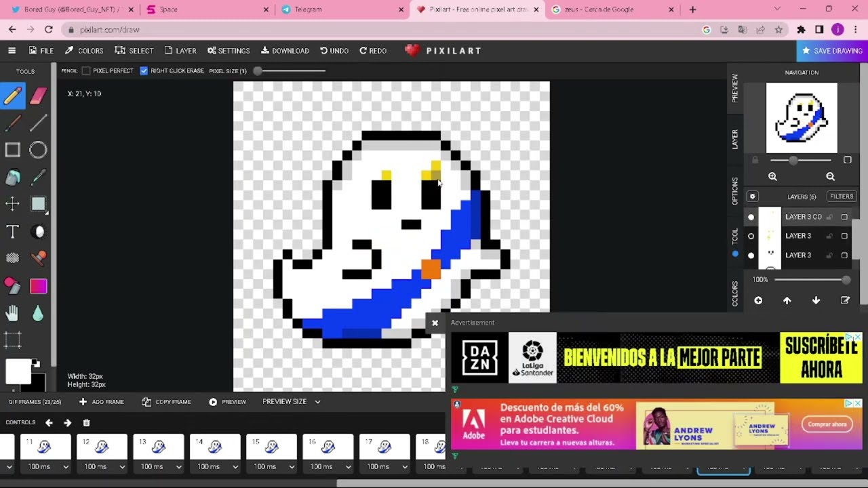Open the Select menu

[134, 51]
